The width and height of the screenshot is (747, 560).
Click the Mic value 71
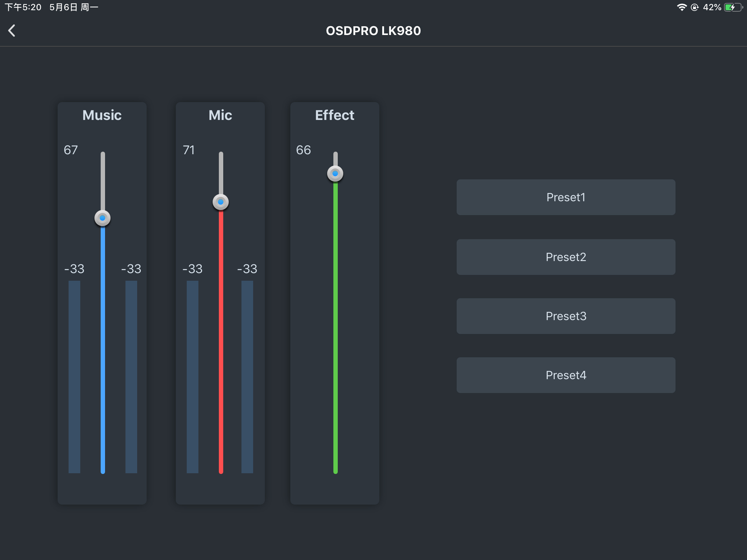tap(189, 150)
